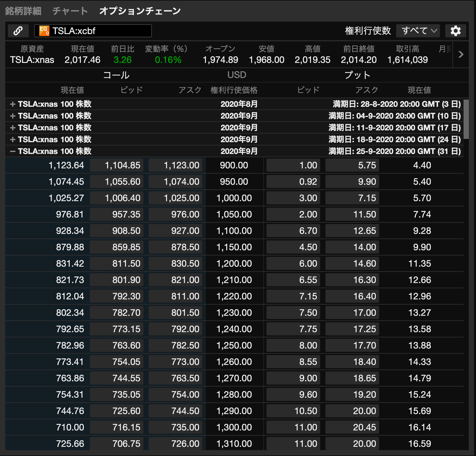Screen dimensions: 476x456
Task: Select the オプションチェーン tab
Action: coord(140,11)
